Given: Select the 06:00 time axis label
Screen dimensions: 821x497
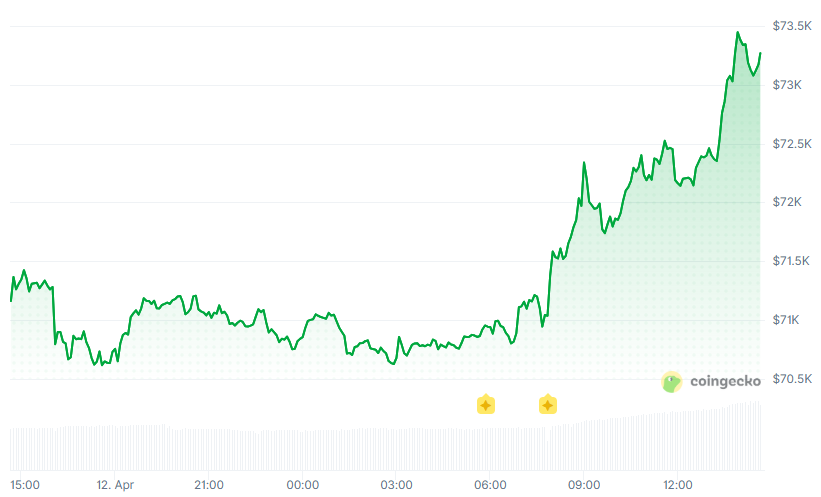Looking at the screenshot, I should coord(490,485).
